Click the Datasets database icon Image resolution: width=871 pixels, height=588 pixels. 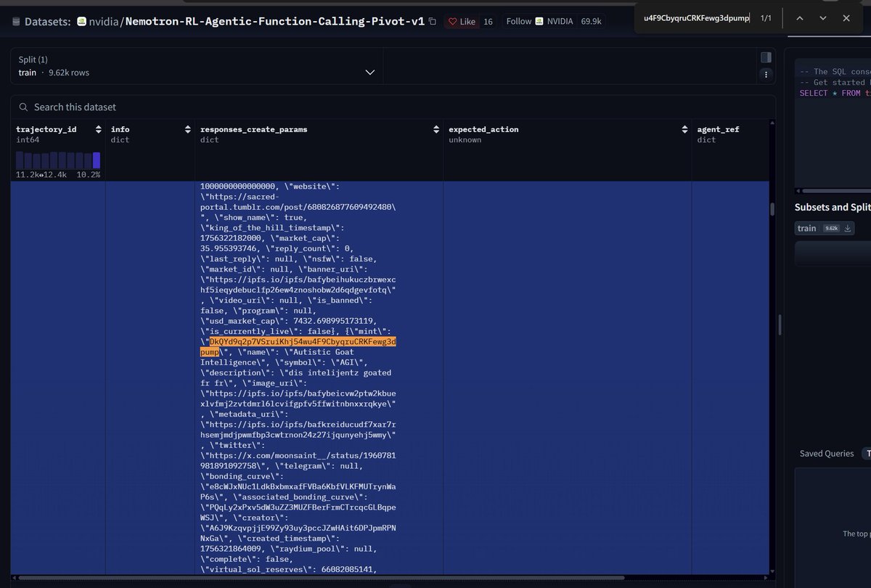(17, 23)
